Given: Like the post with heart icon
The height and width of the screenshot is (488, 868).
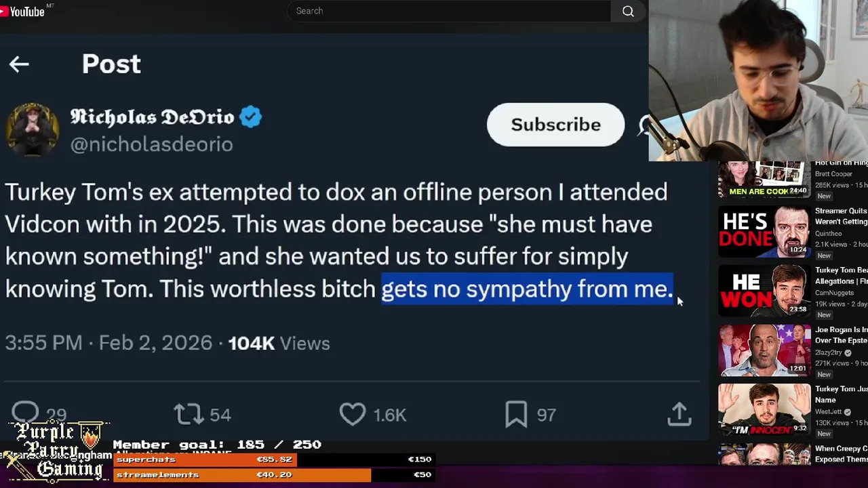Looking at the screenshot, I should (353, 414).
